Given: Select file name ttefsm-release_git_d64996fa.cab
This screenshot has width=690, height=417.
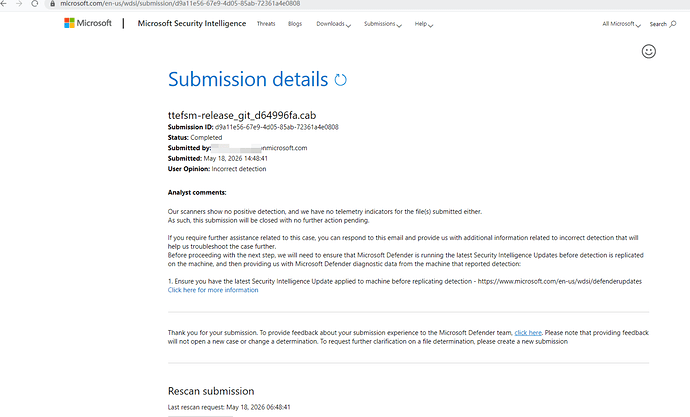Looking at the screenshot, I should tap(242, 115).
